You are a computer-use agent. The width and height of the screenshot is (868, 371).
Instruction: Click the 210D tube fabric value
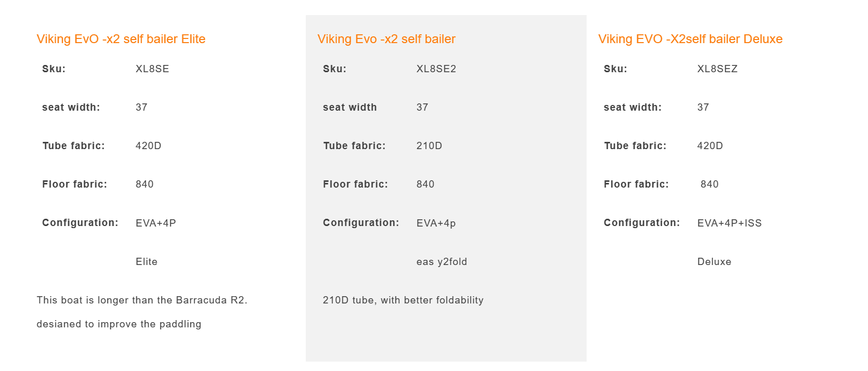(x=429, y=145)
